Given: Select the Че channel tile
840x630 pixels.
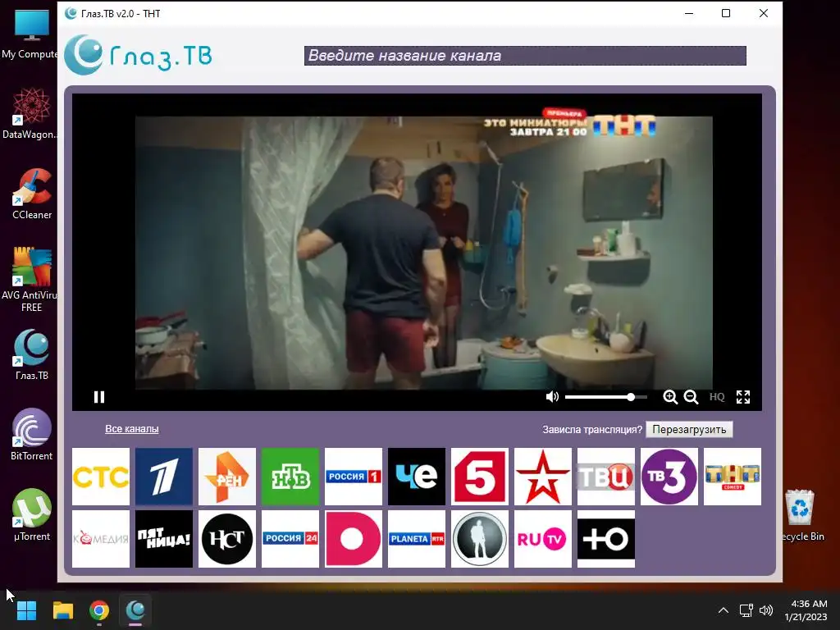Looking at the screenshot, I should pyautogui.click(x=417, y=477).
